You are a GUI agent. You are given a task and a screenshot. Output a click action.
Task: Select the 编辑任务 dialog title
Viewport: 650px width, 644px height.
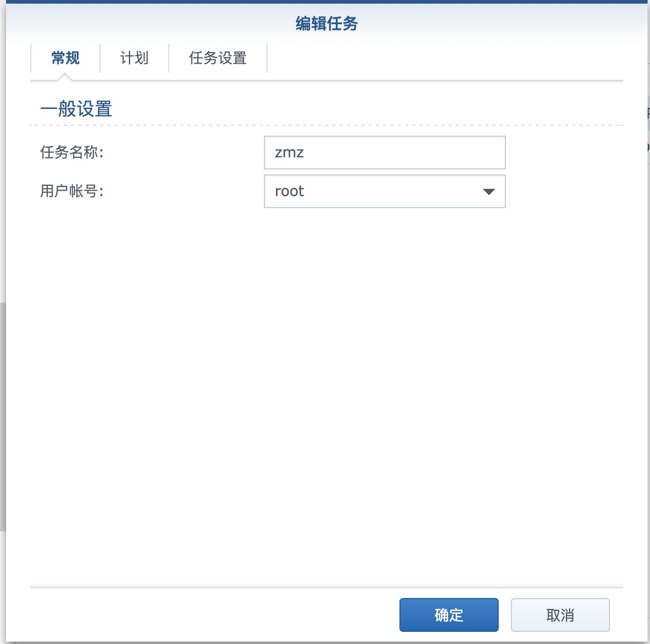click(327, 24)
